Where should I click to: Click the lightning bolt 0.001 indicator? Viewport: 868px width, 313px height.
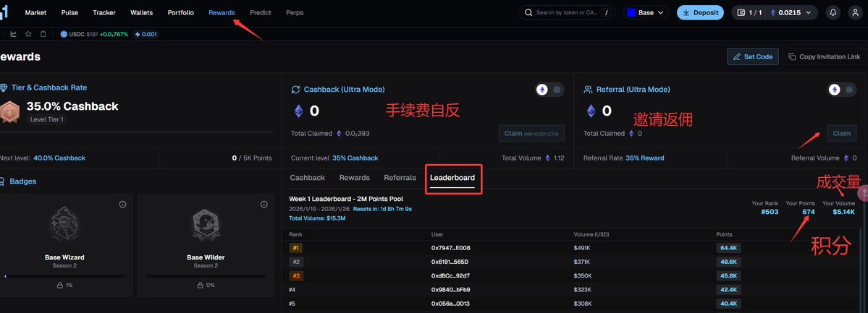pos(146,34)
